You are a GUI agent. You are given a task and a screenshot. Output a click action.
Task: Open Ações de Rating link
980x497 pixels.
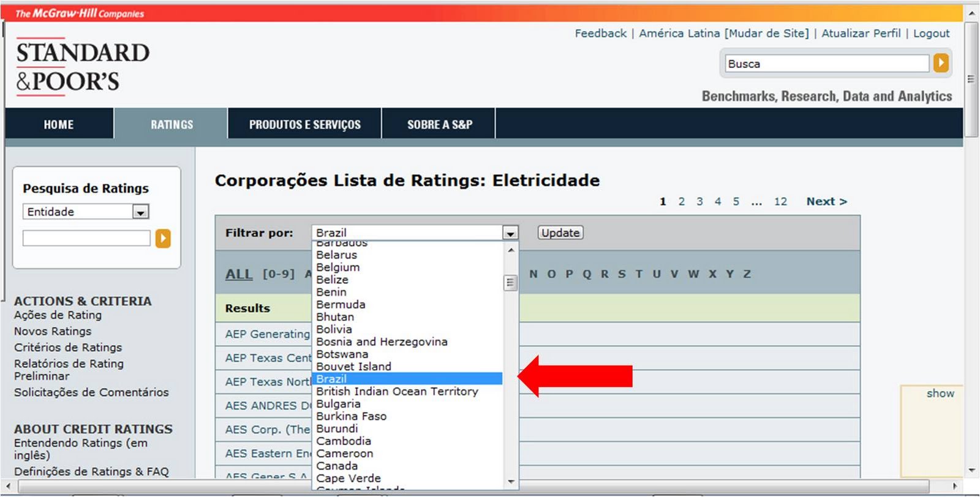point(58,315)
